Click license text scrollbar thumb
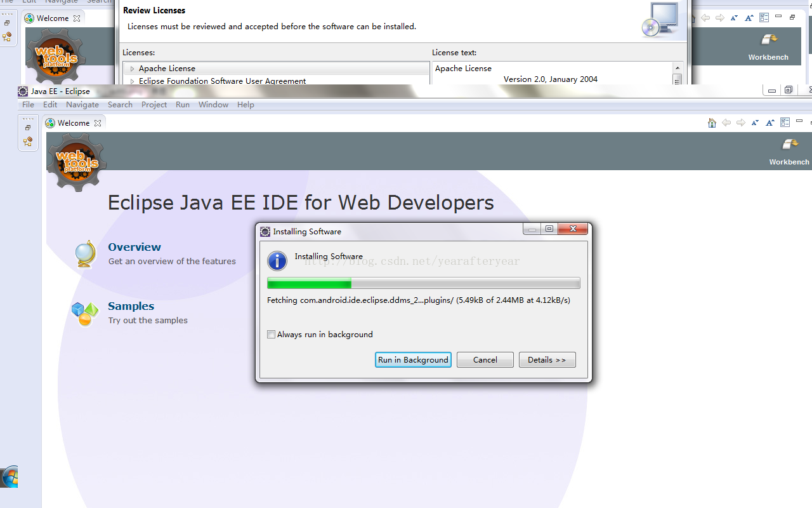 coord(677,79)
